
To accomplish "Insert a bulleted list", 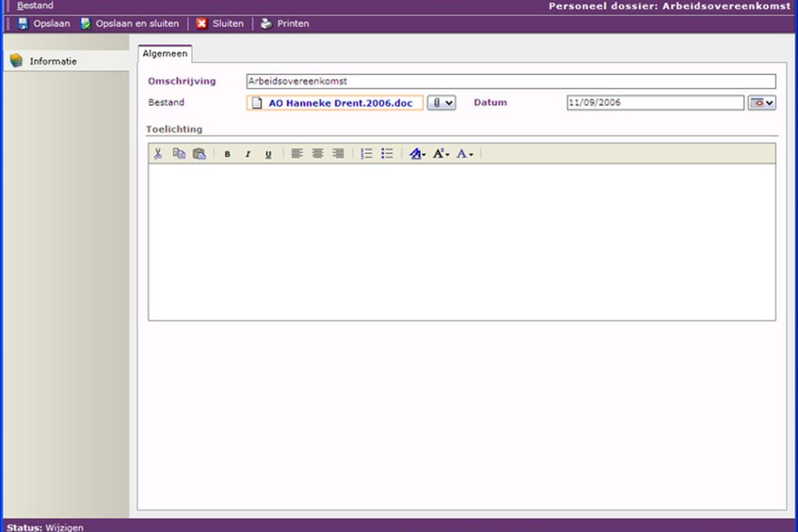I will click(x=387, y=154).
